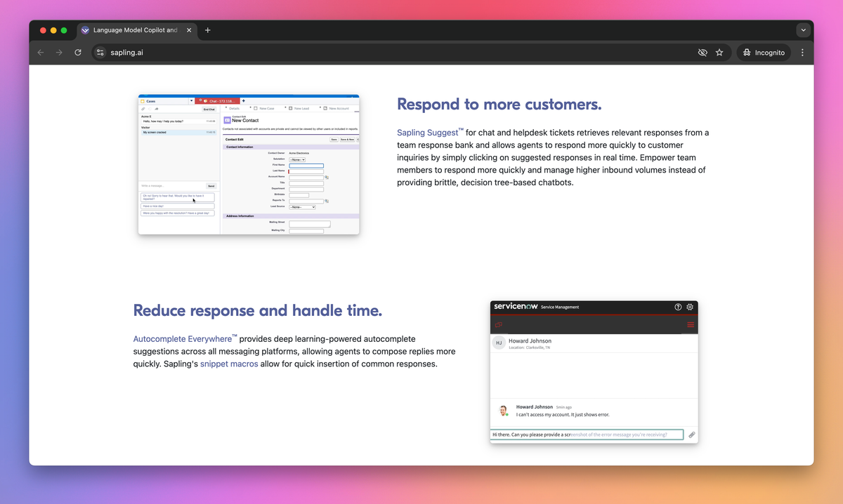Click the ServiceNow chat reply input box
The width and height of the screenshot is (843, 504).
coord(587,435)
